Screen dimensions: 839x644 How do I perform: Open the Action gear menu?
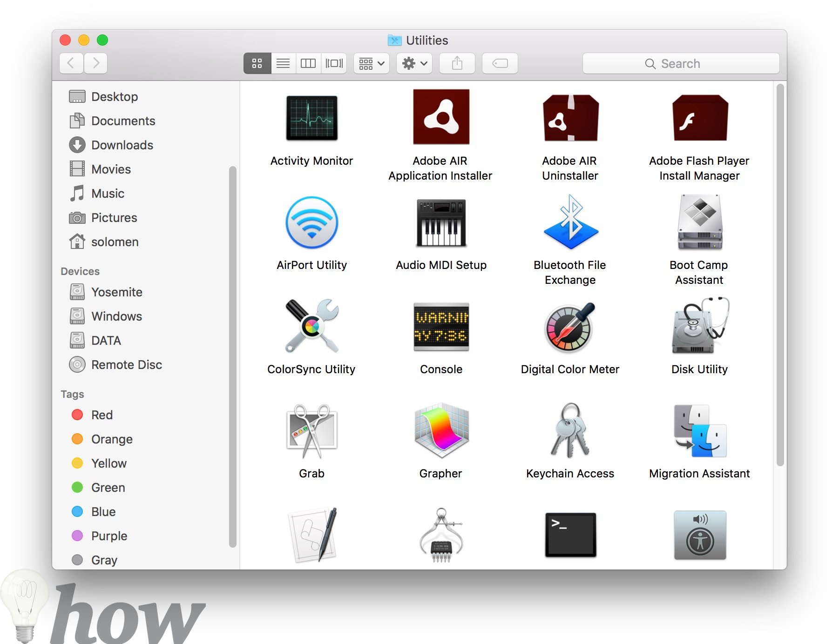pyautogui.click(x=414, y=63)
